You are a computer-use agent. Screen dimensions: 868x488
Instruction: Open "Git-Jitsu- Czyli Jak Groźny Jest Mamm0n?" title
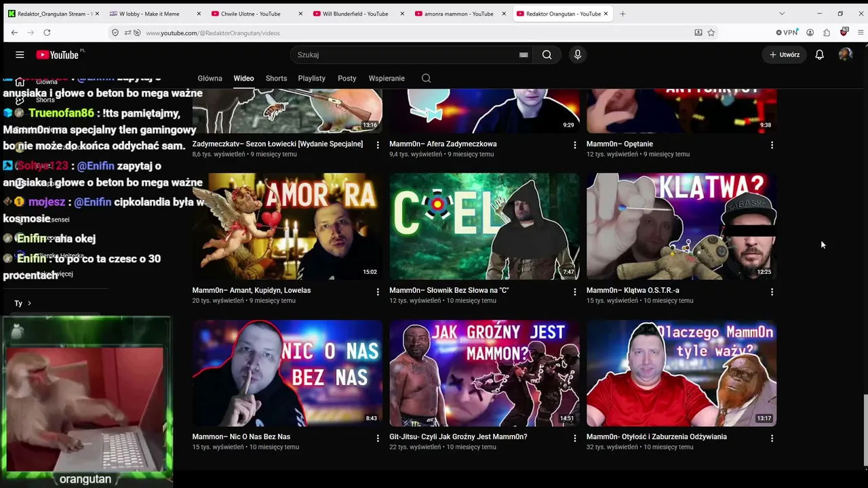(x=458, y=436)
